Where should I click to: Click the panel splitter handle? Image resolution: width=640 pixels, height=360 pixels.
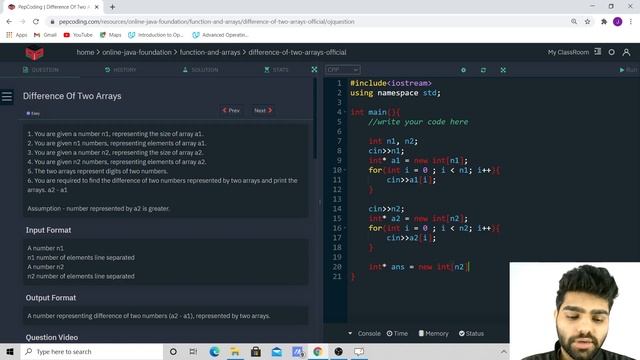click(320, 203)
